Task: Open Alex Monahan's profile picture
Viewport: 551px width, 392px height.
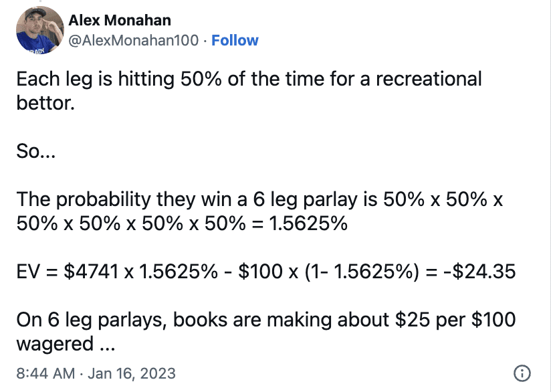Action: [x=40, y=30]
